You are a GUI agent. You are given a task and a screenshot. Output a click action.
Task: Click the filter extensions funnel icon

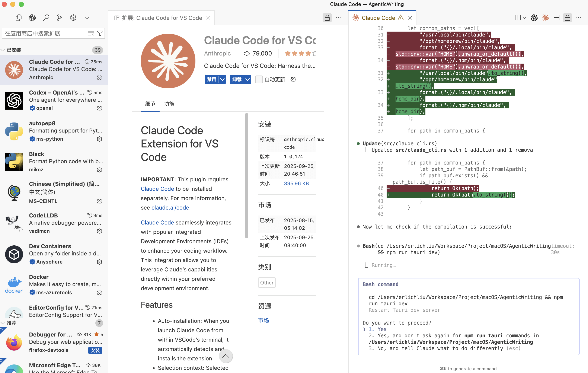pyautogui.click(x=100, y=34)
